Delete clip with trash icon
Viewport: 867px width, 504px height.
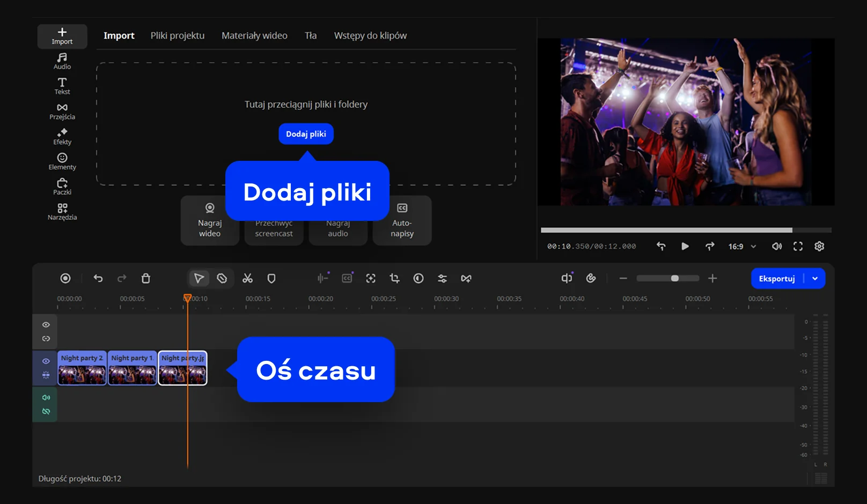[145, 278]
